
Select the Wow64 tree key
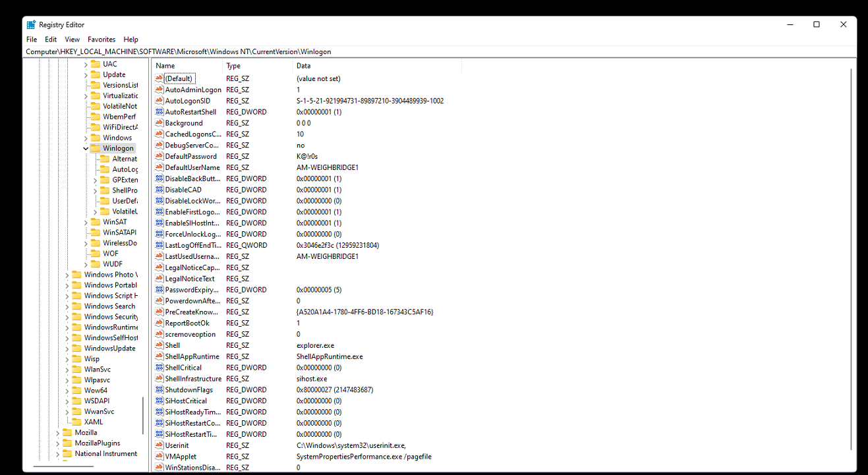pyautogui.click(x=96, y=391)
